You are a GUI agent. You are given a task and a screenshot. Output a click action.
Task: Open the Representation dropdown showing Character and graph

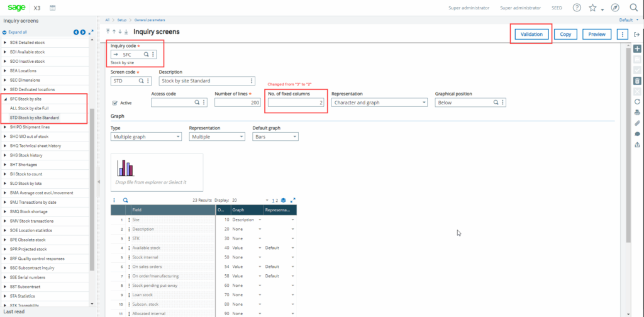[x=379, y=102]
